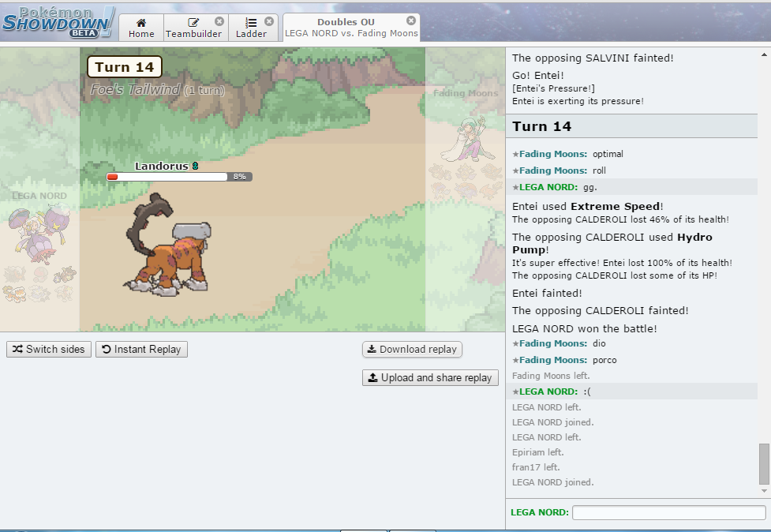The width and height of the screenshot is (771, 532).
Task: Click the chat scroll up arrow
Action: (x=764, y=54)
